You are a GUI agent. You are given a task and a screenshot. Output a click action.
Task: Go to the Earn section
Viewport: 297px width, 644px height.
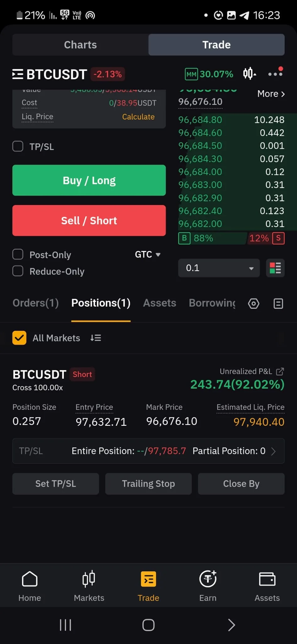[x=208, y=586]
